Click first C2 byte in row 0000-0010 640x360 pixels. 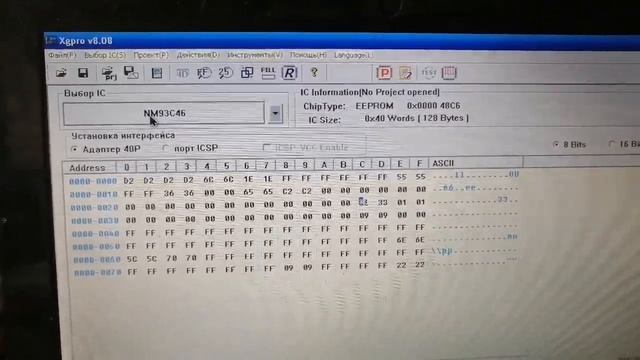click(x=287, y=191)
